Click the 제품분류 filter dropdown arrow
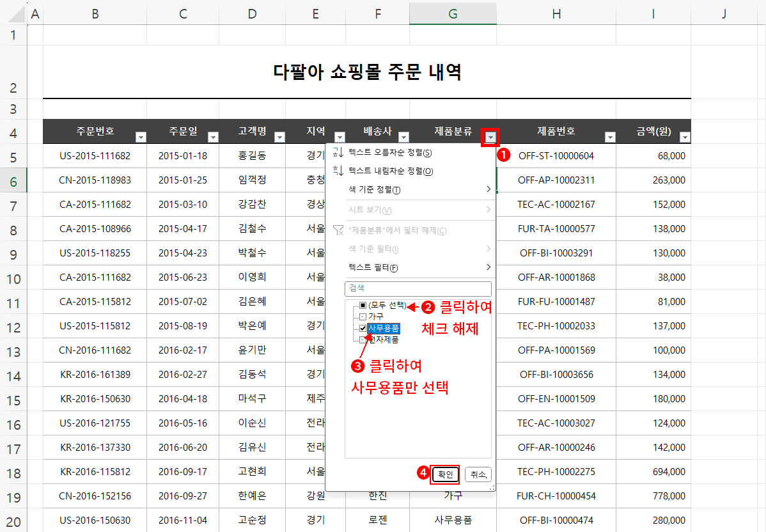766x532 pixels. [x=490, y=137]
